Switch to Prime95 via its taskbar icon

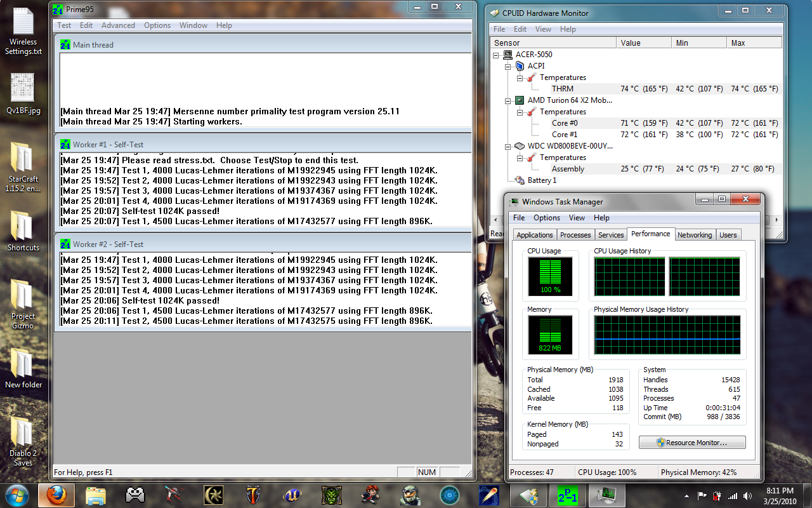(x=567, y=495)
